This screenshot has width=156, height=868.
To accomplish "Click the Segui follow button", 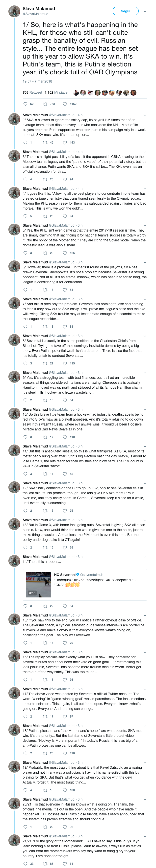I will 125,11.
